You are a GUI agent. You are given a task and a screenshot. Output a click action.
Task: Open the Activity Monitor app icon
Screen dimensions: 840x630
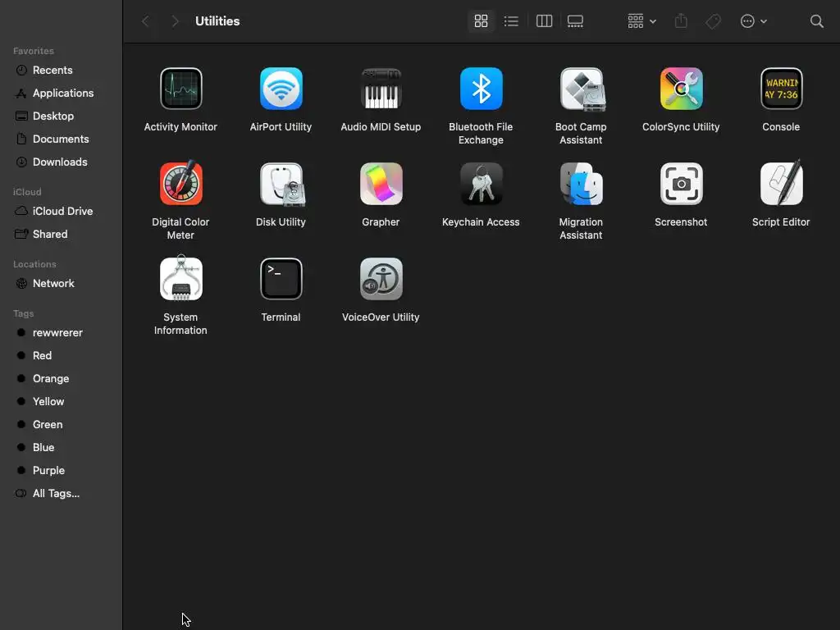pos(180,89)
